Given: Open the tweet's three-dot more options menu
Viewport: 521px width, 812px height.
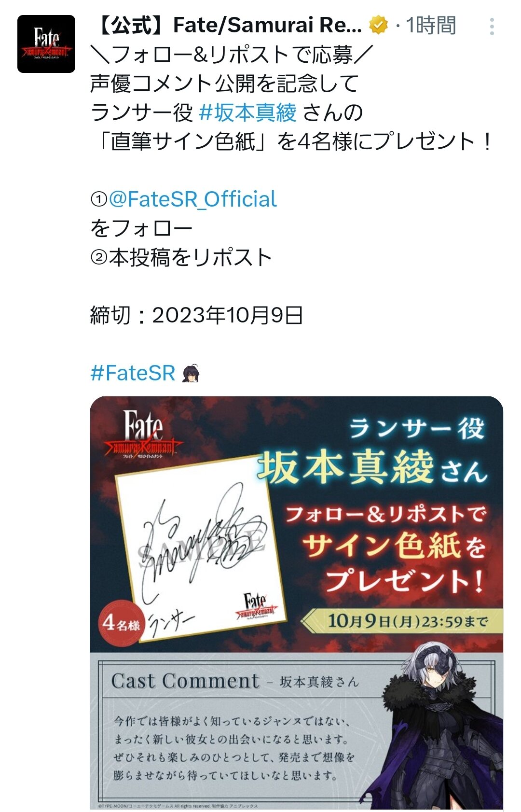Looking at the screenshot, I should coord(492,27).
